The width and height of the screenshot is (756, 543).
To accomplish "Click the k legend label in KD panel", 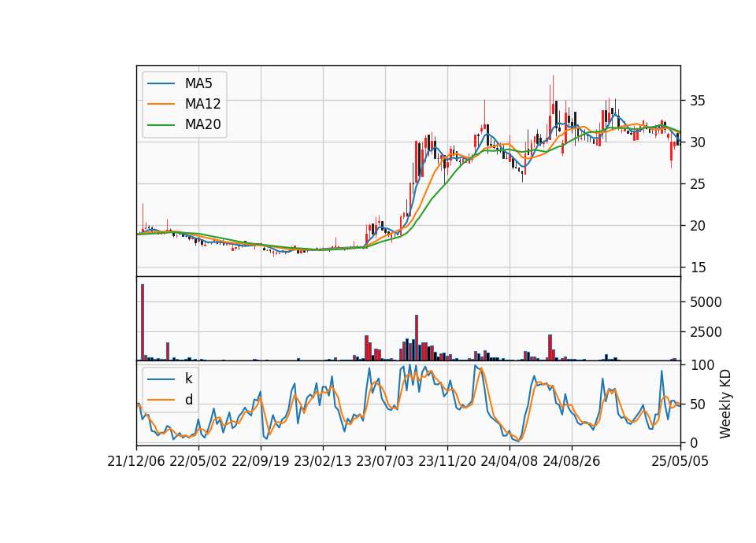I will click(x=188, y=379).
